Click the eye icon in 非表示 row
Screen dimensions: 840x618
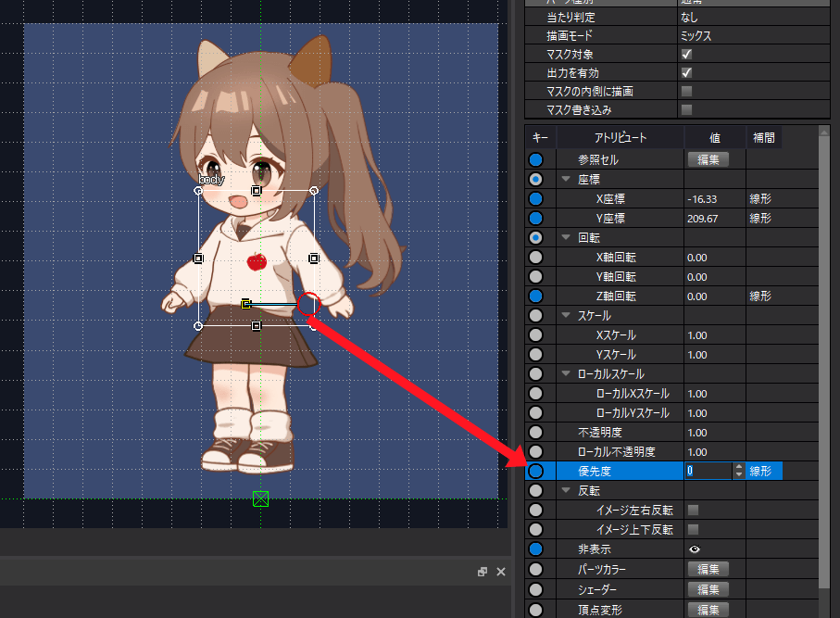pyautogui.click(x=695, y=549)
